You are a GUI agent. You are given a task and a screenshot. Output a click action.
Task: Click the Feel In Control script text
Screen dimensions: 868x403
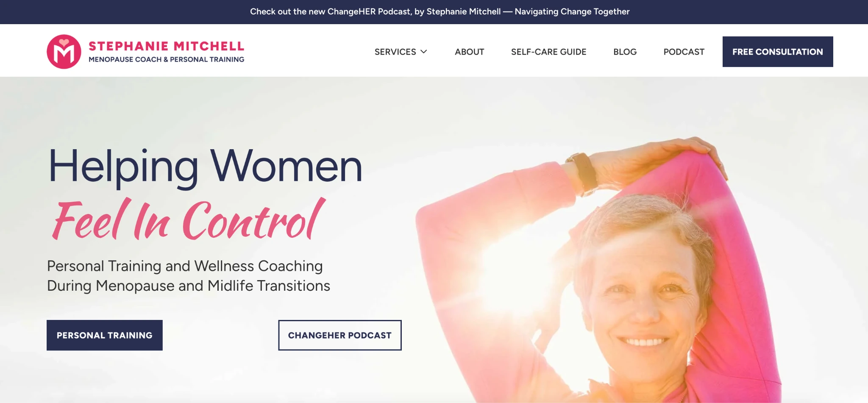tap(189, 220)
